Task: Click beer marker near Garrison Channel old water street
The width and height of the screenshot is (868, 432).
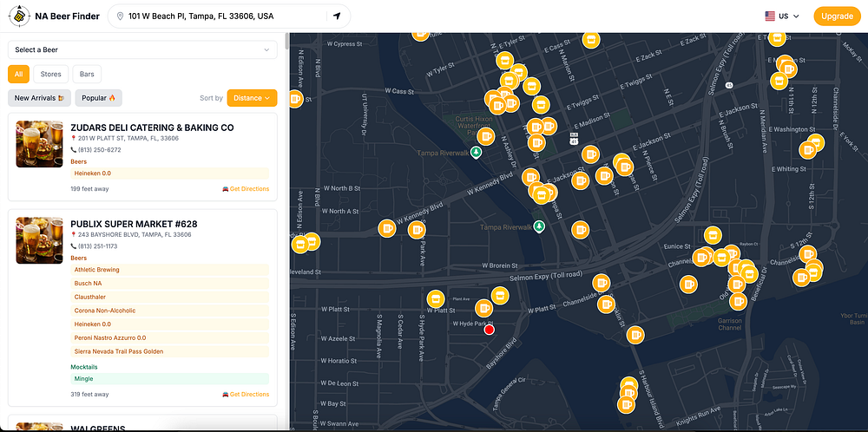Action: (x=739, y=302)
